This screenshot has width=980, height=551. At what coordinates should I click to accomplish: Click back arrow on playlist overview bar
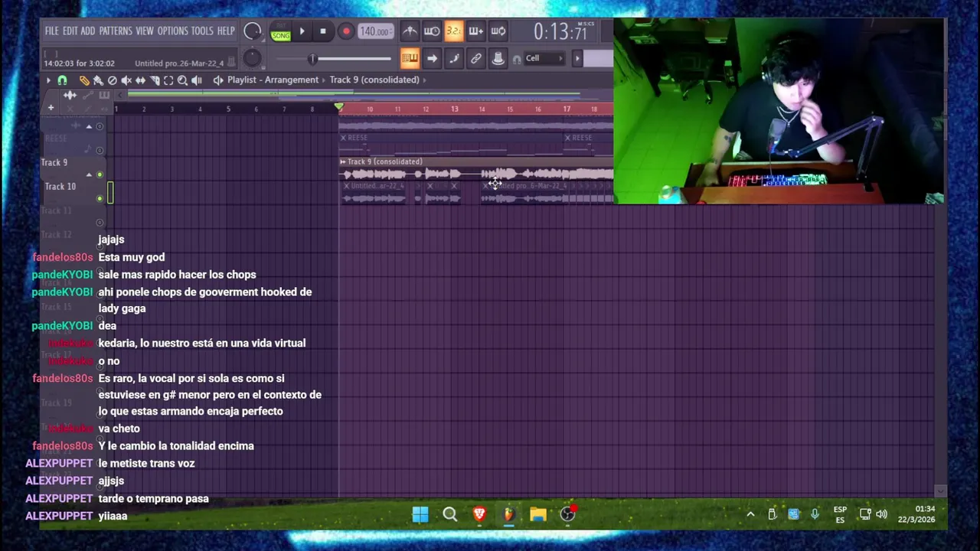120,95
